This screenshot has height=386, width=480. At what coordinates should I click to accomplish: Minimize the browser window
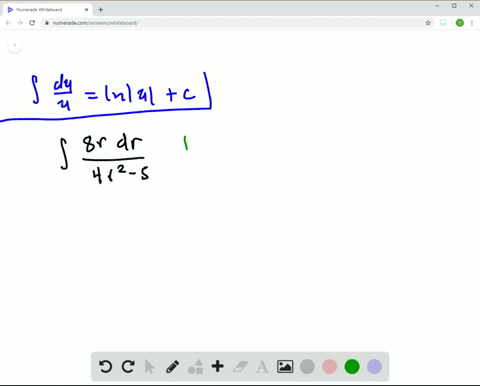click(x=437, y=6)
